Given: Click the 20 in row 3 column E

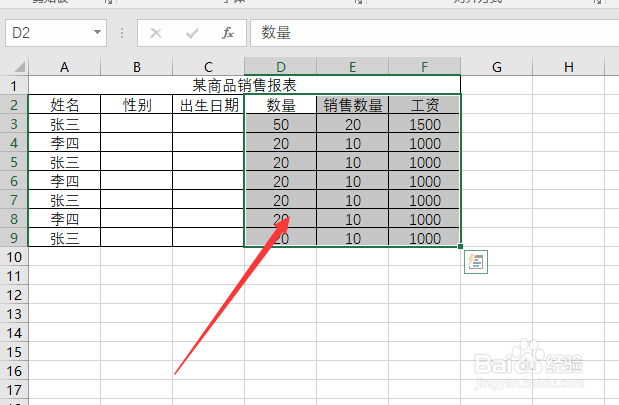Looking at the screenshot, I should [353, 124].
